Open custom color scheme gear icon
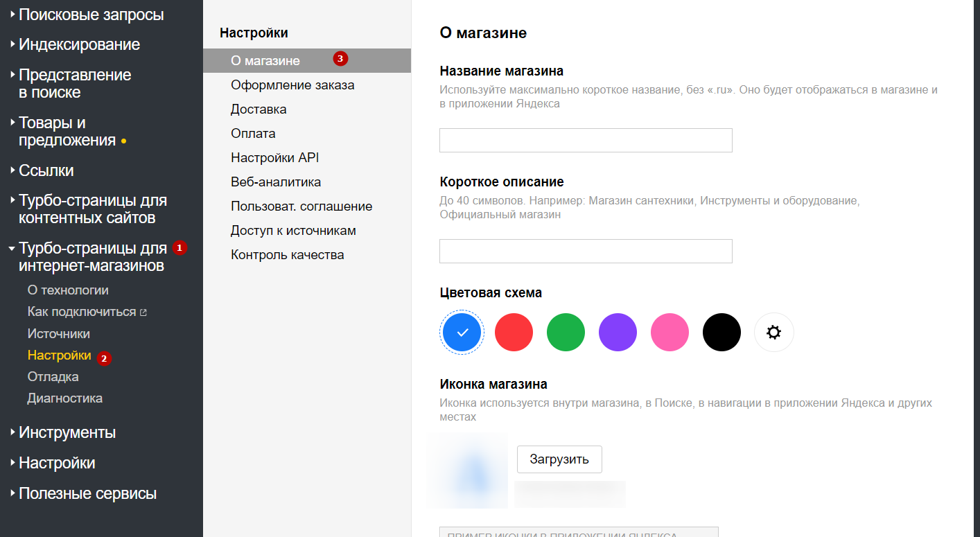 pyautogui.click(x=773, y=333)
